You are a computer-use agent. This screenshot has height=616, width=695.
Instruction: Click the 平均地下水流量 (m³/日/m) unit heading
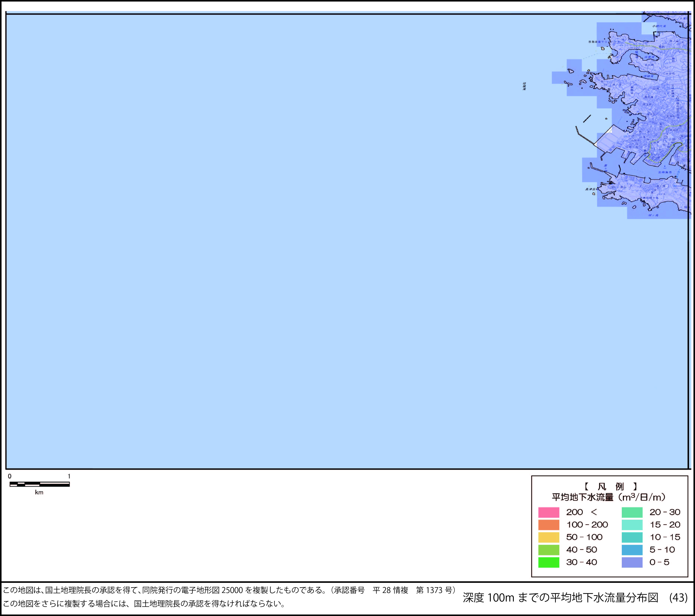(x=609, y=498)
